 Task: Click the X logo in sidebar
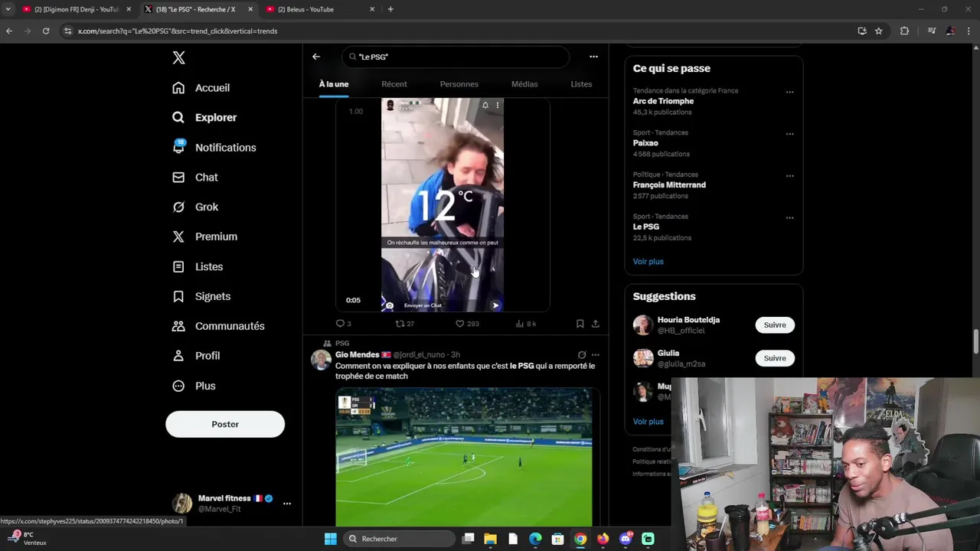(x=178, y=58)
